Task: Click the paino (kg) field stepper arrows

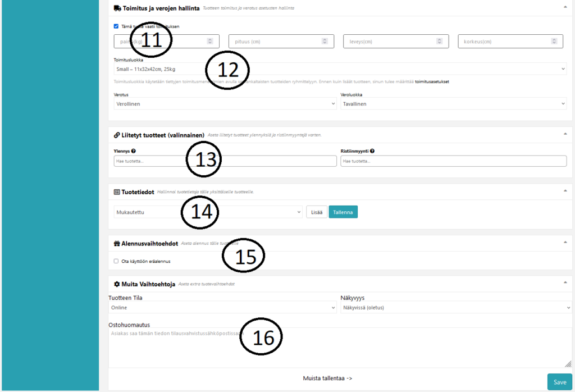Action: tap(210, 42)
